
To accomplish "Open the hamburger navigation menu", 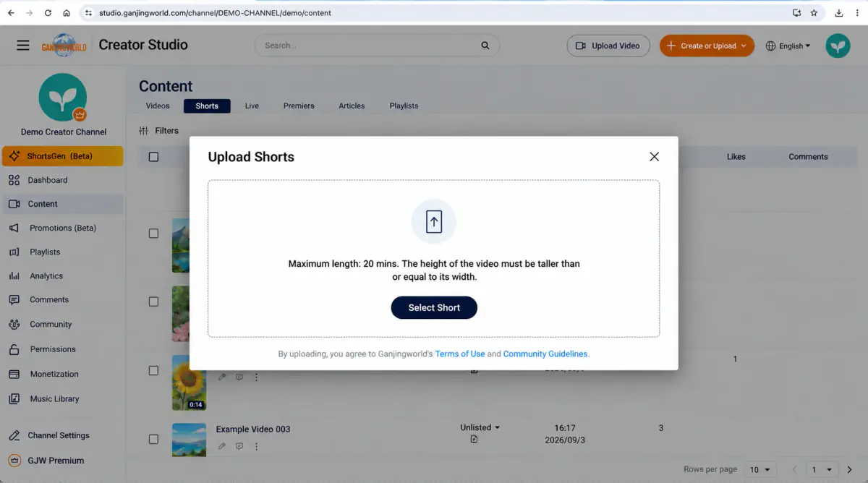I will tap(23, 45).
